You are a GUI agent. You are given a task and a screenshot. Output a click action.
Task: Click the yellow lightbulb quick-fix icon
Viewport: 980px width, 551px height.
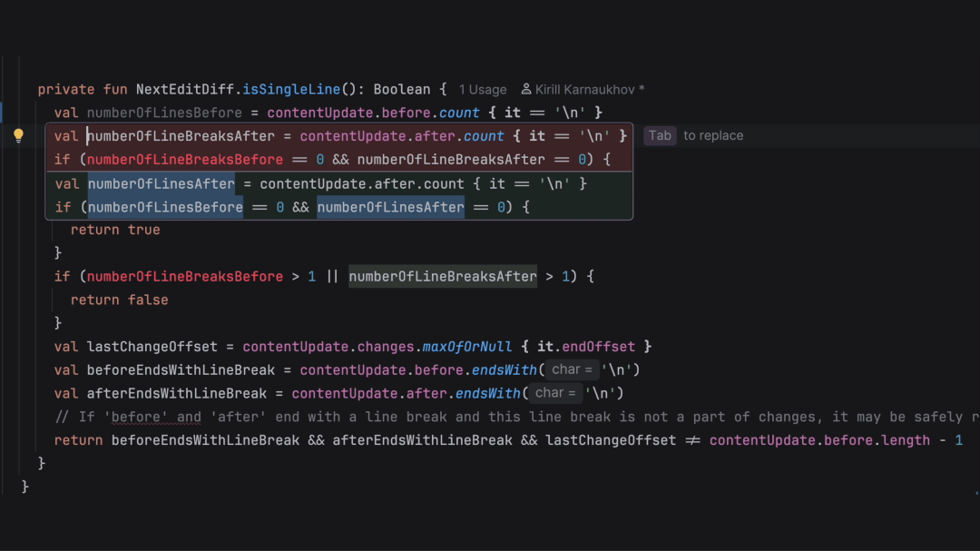point(18,136)
